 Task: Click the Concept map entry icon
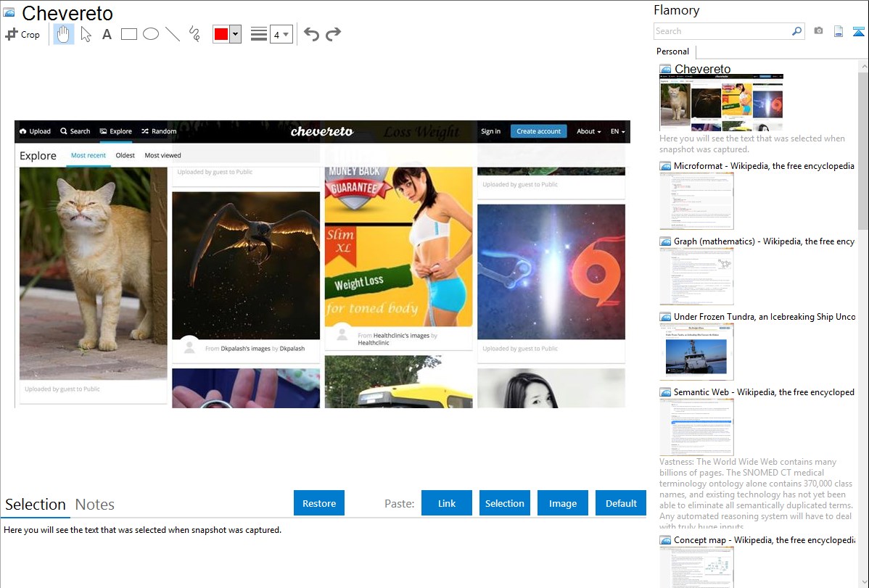[665, 540]
